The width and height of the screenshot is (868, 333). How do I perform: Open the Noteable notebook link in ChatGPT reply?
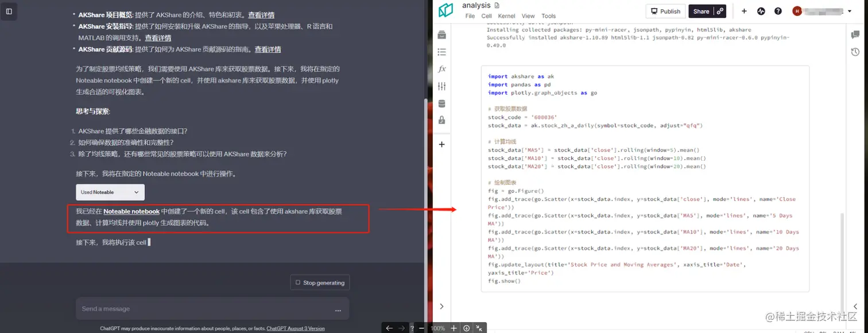(131, 212)
